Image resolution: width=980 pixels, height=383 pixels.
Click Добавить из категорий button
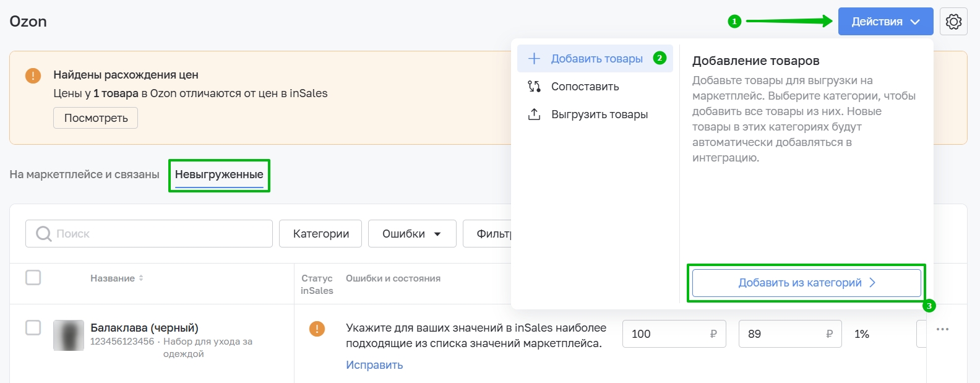(807, 283)
